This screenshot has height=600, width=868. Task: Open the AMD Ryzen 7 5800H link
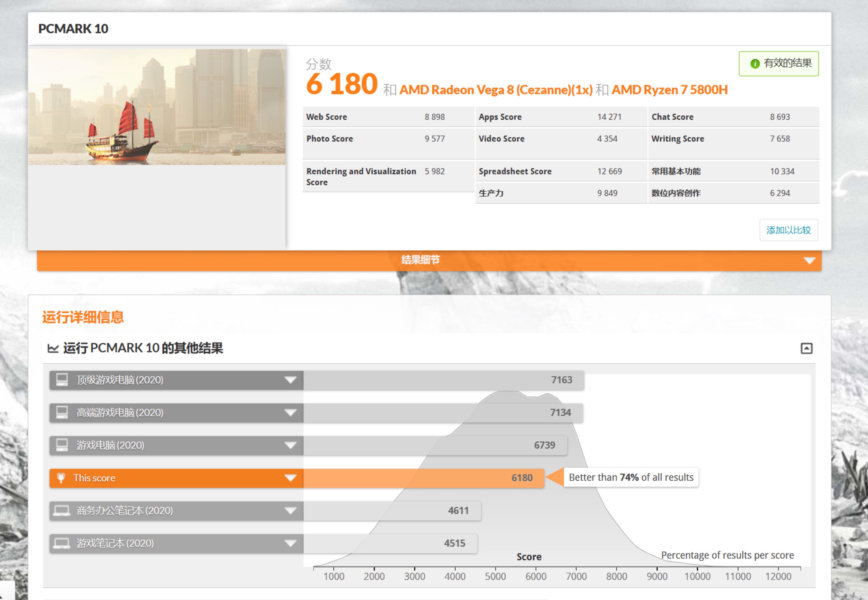(669, 90)
